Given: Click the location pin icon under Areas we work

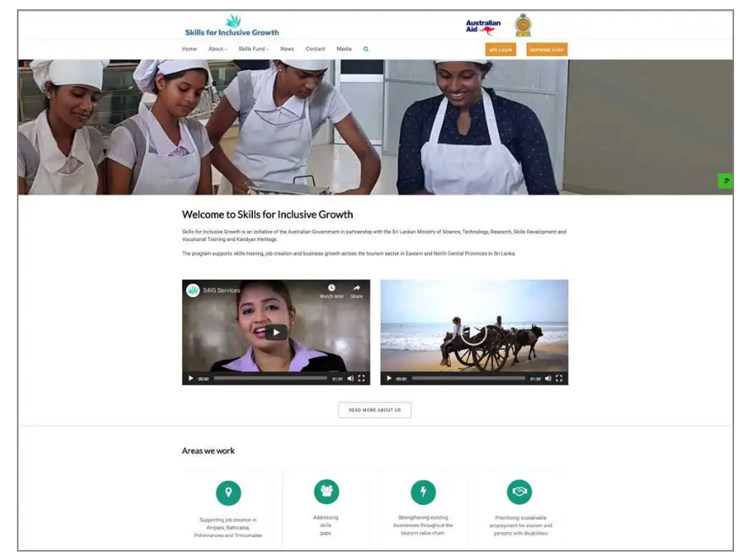Looking at the screenshot, I should click(x=228, y=493).
